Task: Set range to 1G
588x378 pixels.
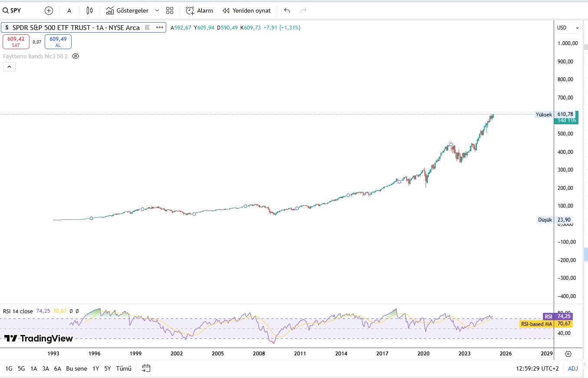Action: pos(9,368)
